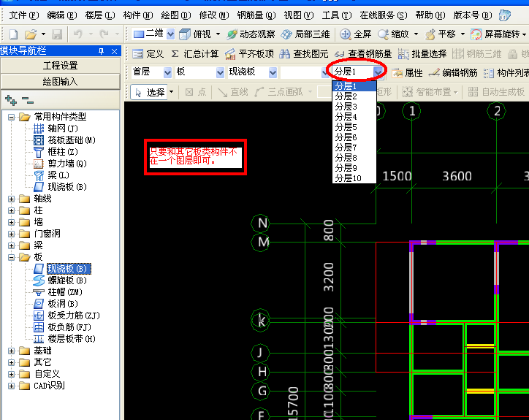529x420 pixels.
Task: Collapse the 常用构件类型 tree folder
Action: click(11, 117)
